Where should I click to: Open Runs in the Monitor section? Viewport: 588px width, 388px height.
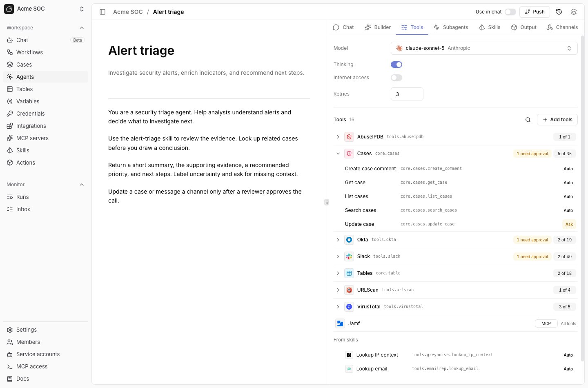(46, 197)
